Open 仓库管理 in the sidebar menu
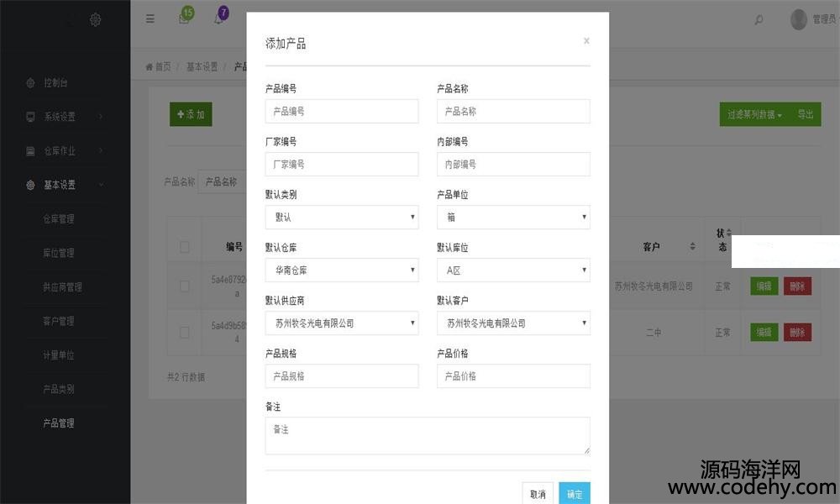 pos(59,219)
